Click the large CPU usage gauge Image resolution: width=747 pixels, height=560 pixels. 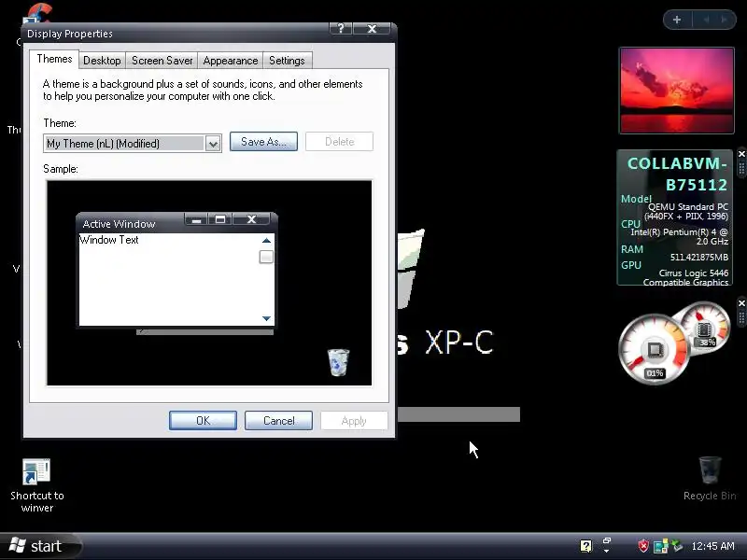pyautogui.click(x=653, y=350)
